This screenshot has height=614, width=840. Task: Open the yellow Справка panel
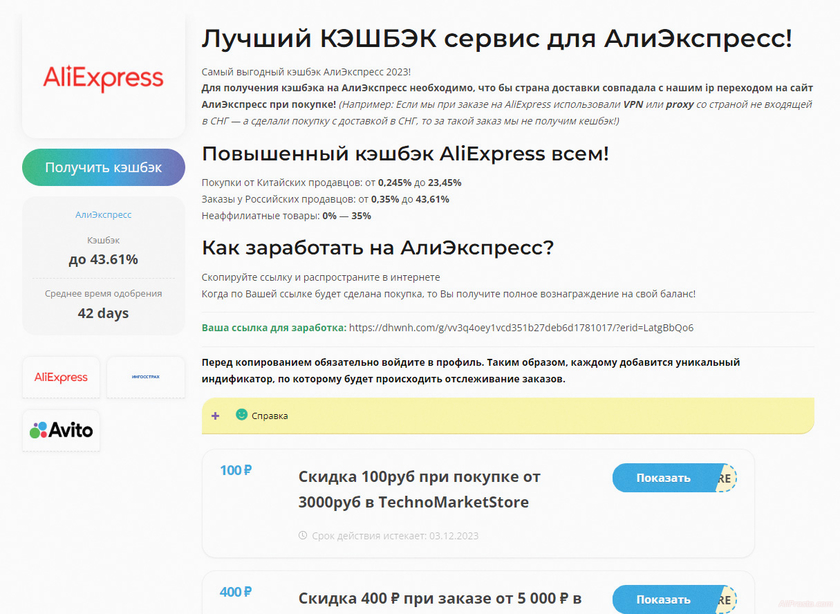coord(470,415)
